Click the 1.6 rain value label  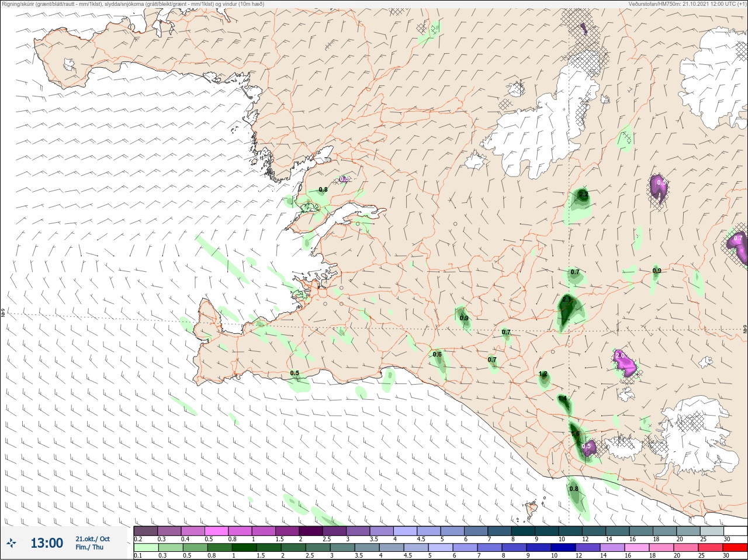576,434
